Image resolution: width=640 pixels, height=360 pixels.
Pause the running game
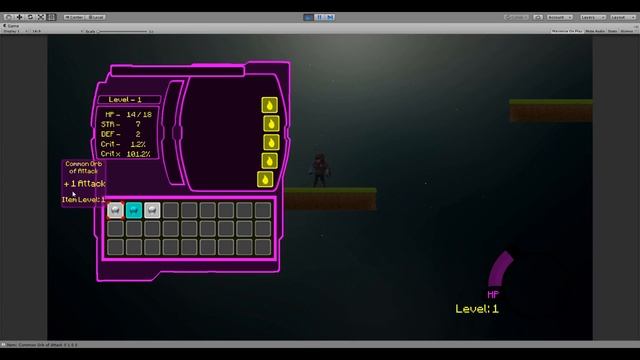(x=319, y=17)
